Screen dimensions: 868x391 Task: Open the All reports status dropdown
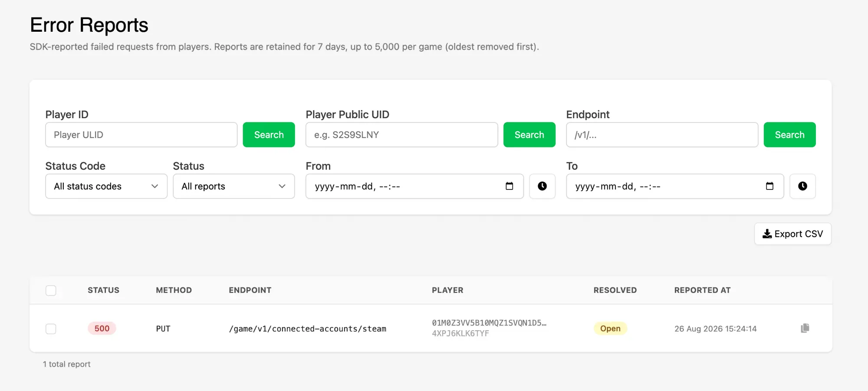tap(234, 186)
